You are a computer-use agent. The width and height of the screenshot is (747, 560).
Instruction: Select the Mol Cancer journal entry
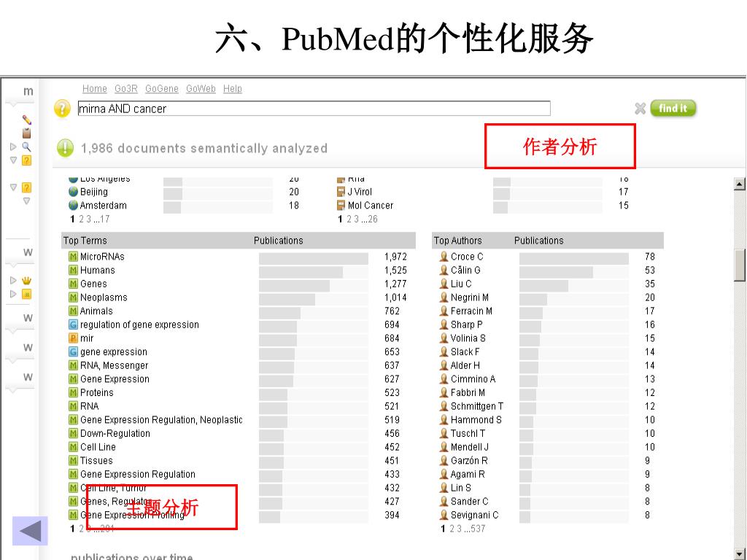click(371, 206)
